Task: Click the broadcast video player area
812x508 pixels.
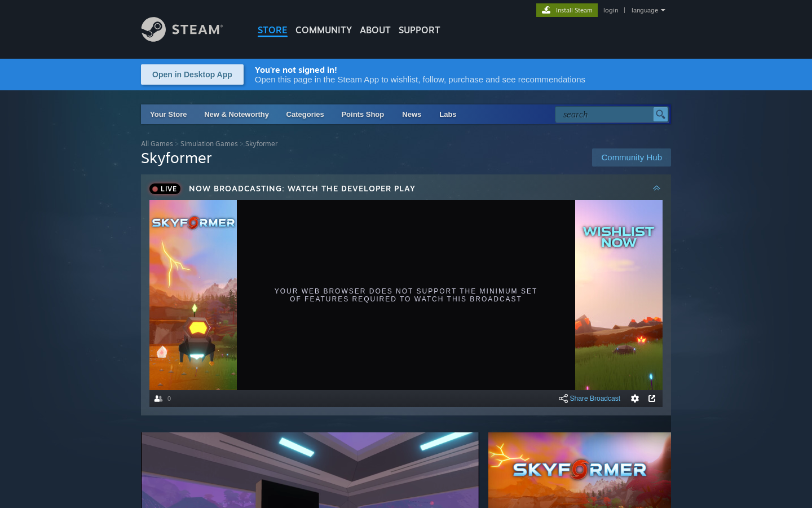Action: pyautogui.click(x=406, y=295)
